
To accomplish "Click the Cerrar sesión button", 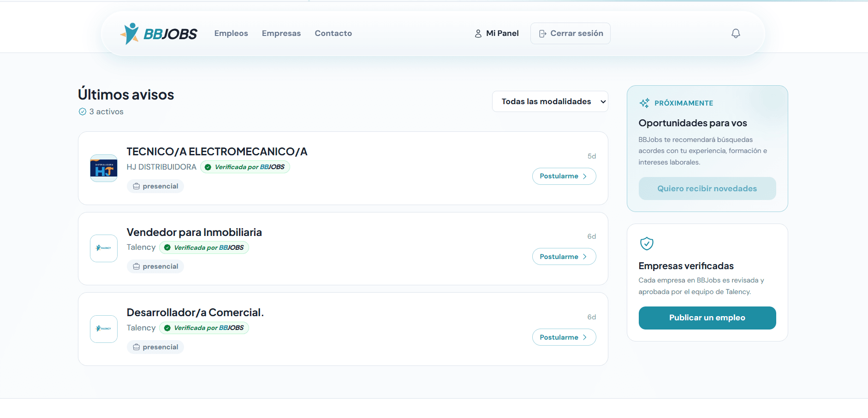I will point(571,33).
